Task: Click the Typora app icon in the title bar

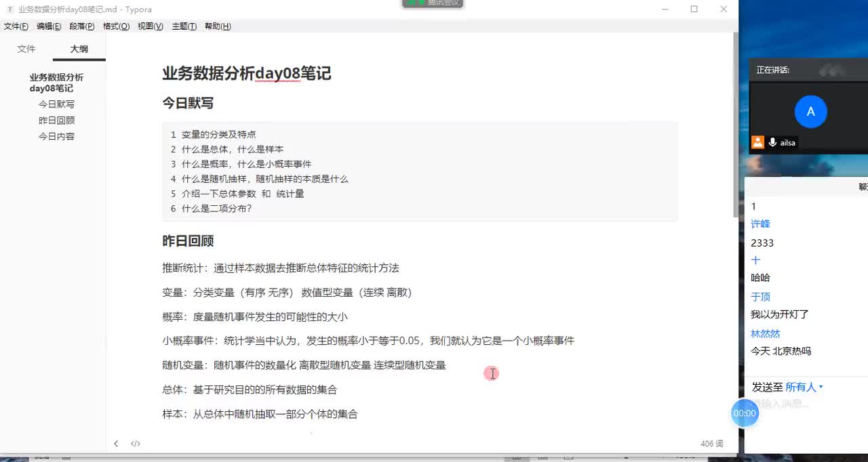Action: (x=9, y=9)
